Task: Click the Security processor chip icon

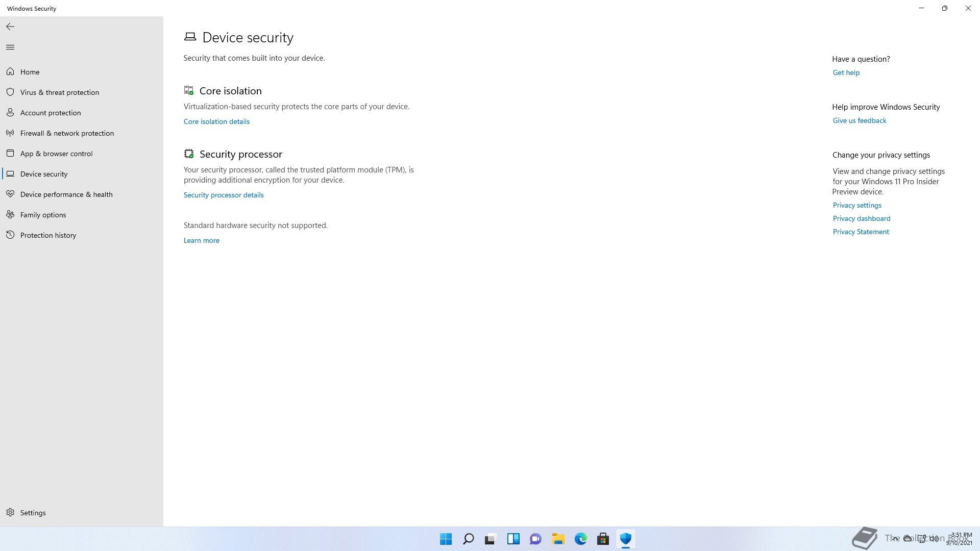Action: 189,154
